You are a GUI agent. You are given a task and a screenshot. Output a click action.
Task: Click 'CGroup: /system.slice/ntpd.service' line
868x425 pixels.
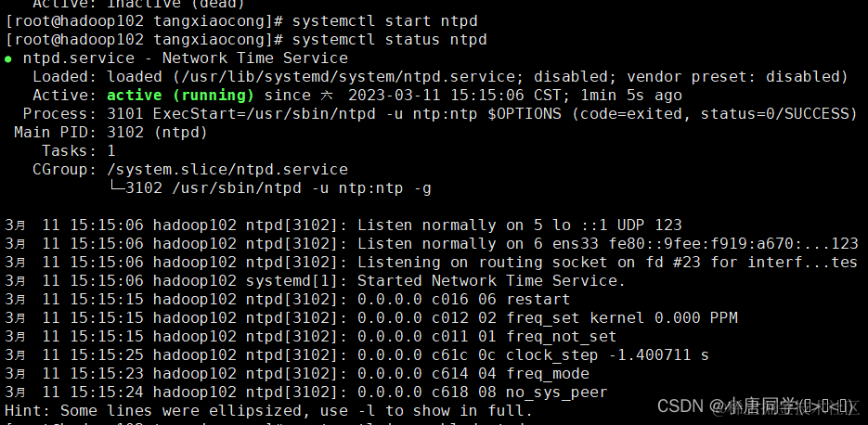click(x=190, y=170)
